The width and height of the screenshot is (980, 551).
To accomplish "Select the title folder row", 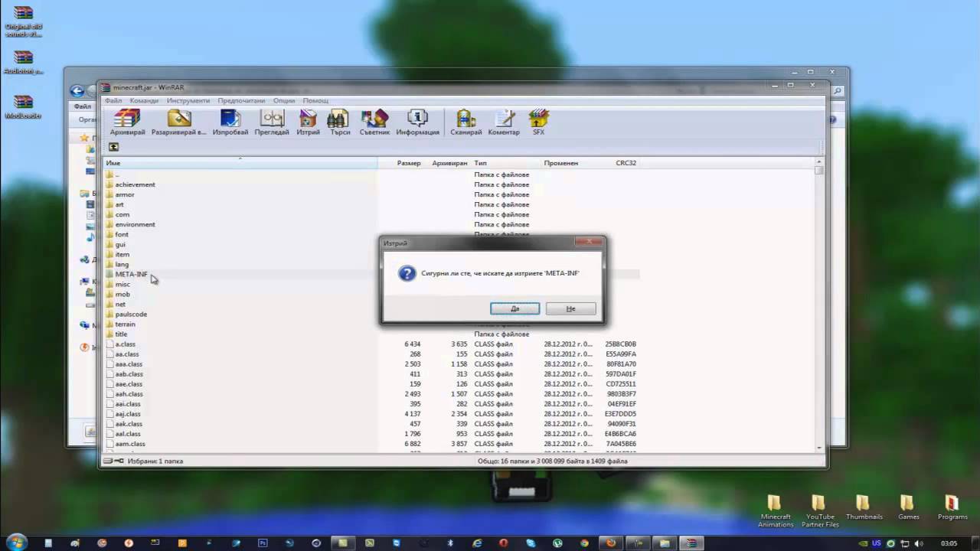I will point(371,334).
